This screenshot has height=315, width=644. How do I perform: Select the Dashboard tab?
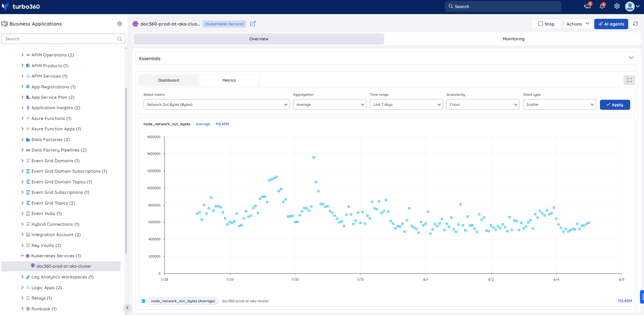click(169, 80)
